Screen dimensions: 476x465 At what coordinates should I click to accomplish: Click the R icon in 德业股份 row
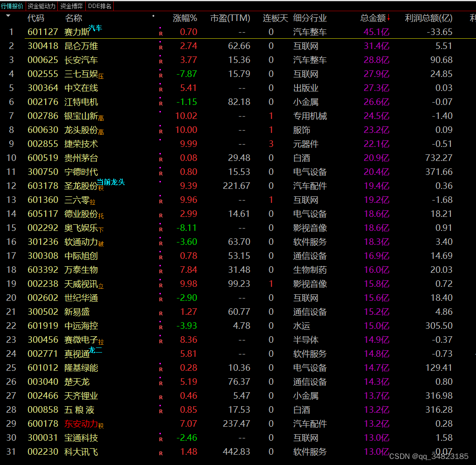pos(161,215)
